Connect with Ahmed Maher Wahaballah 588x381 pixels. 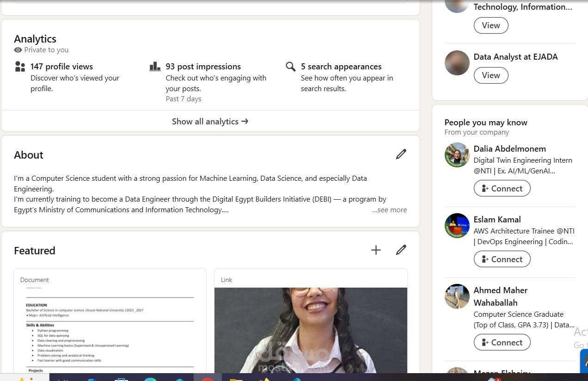coord(502,342)
